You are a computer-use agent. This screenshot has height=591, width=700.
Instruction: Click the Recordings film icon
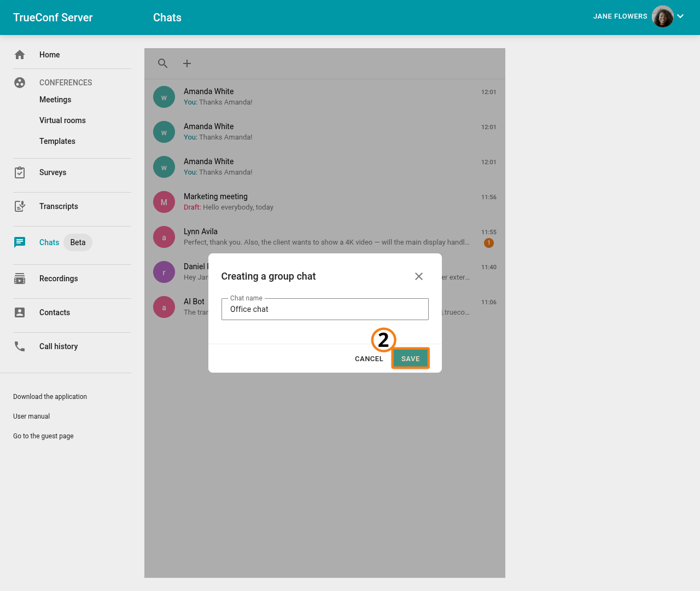click(20, 279)
